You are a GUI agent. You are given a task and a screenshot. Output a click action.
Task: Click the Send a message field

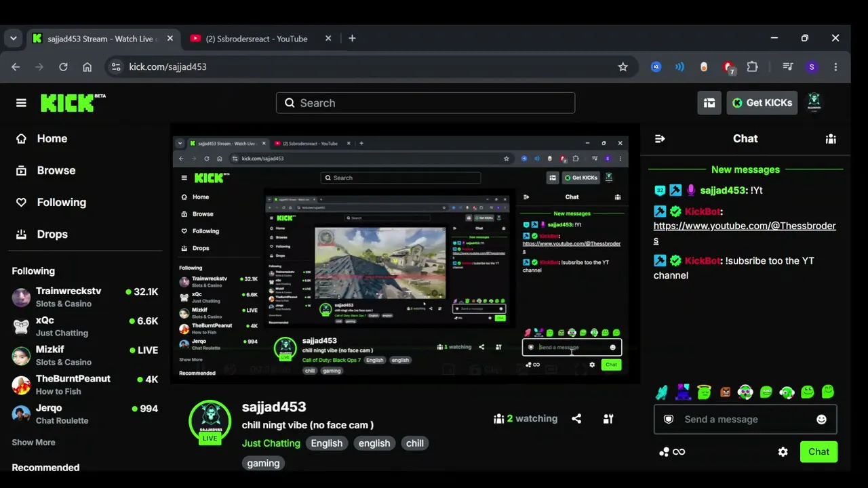coord(745,420)
